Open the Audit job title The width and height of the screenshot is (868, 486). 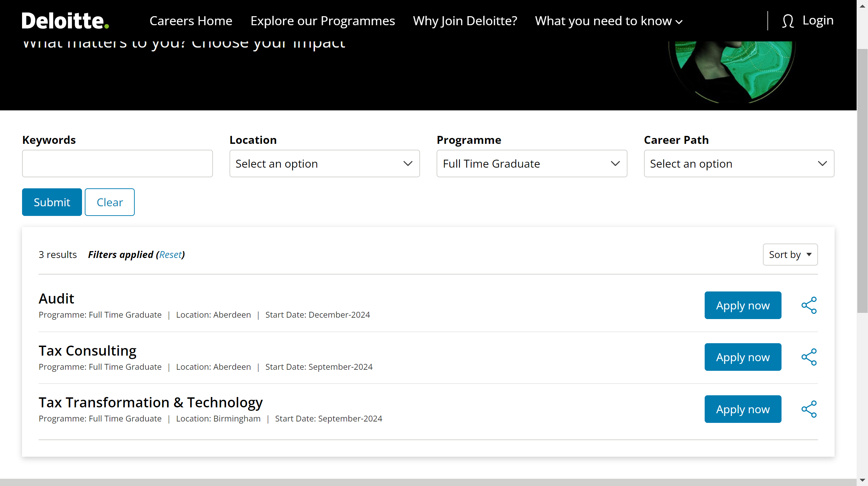(57, 298)
